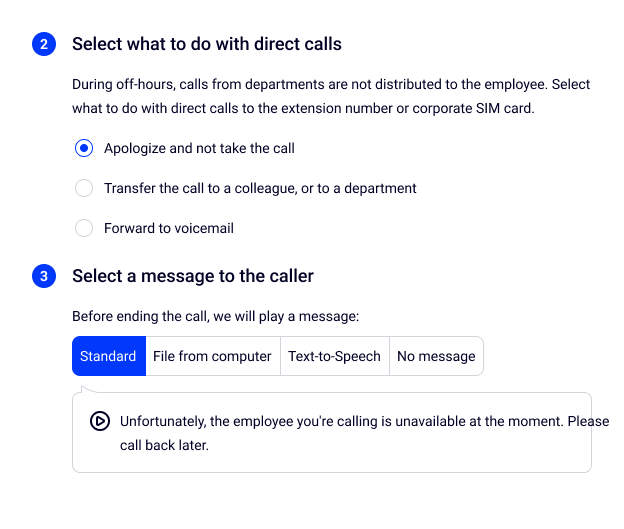The height and width of the screenshot is (529, 624).
Task: Enable the 'Forward to voicemail' radio button
Action: [85, 229]
